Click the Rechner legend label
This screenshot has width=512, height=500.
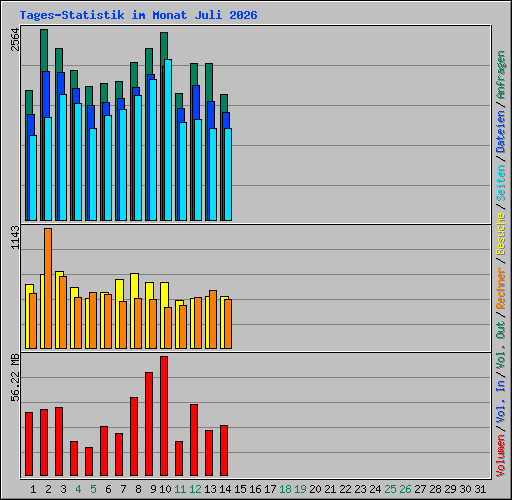click(x=501, y=288)
